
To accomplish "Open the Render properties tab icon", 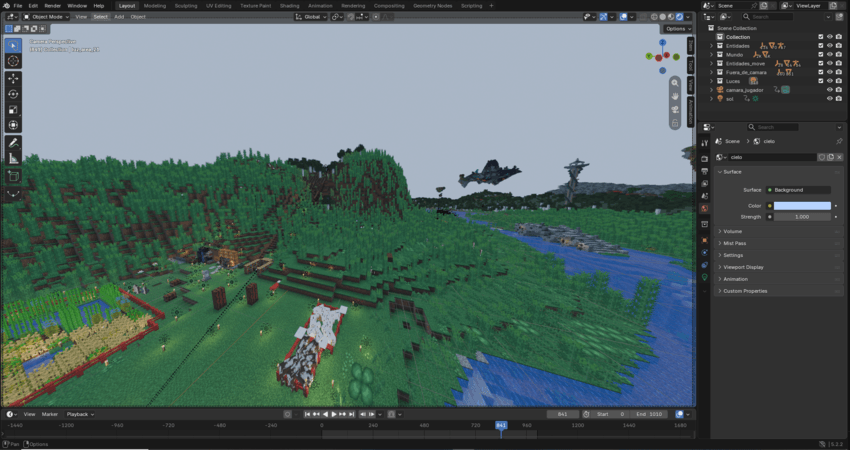I will pos(704,159).
